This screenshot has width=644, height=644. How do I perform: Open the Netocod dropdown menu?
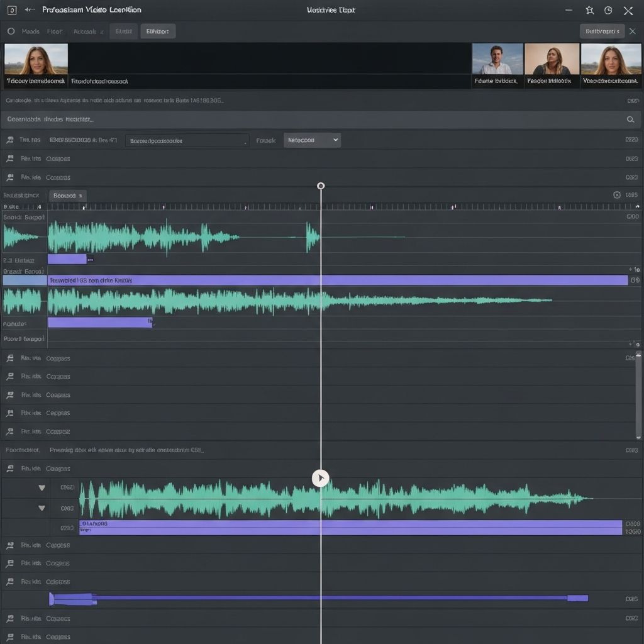coord(312,140)
